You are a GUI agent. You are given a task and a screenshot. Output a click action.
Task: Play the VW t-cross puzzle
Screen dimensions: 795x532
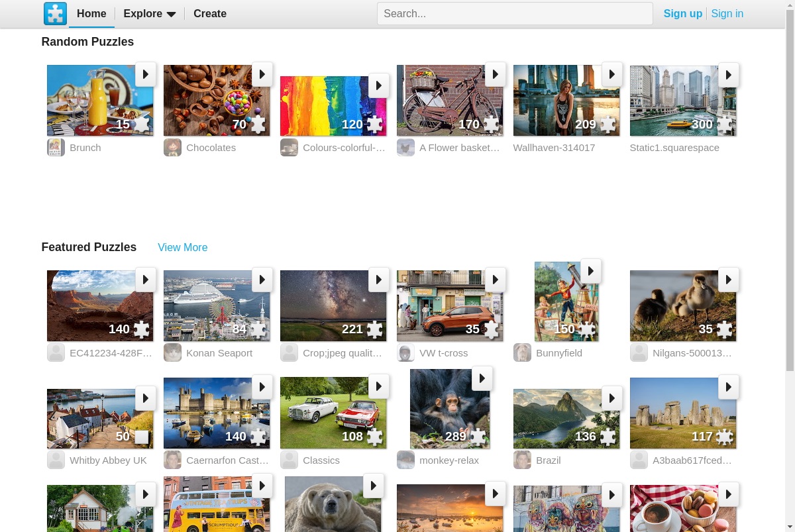coord(496,280)
